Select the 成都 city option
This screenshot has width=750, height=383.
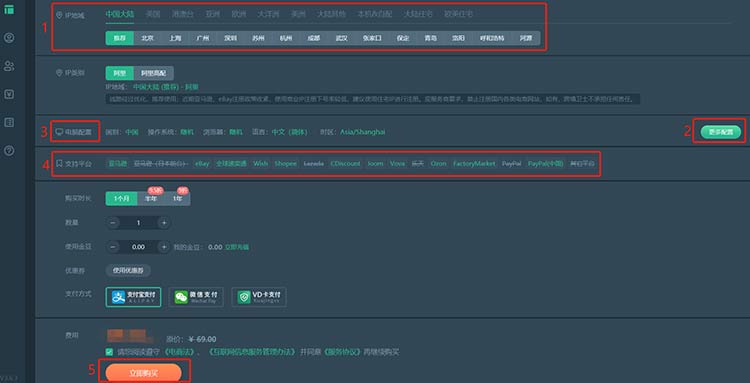pos(314,38)
